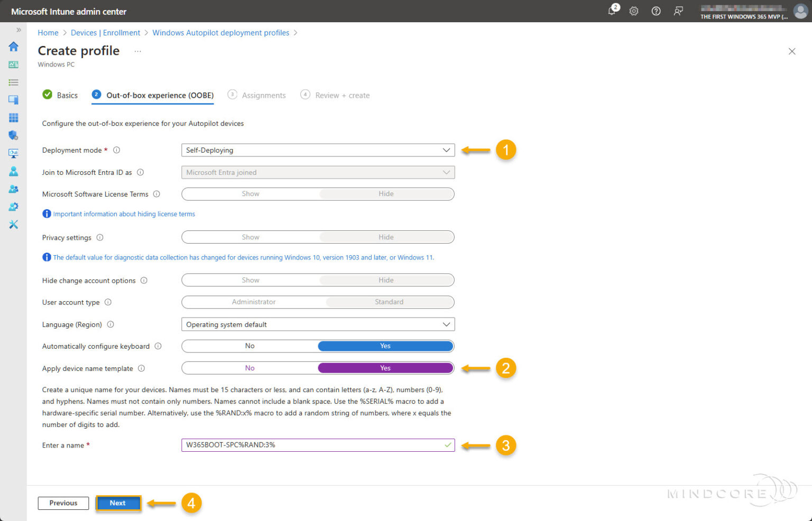Click the help question mark icon
Viewport: 812px width, 521px height.
tap(656, 11)
